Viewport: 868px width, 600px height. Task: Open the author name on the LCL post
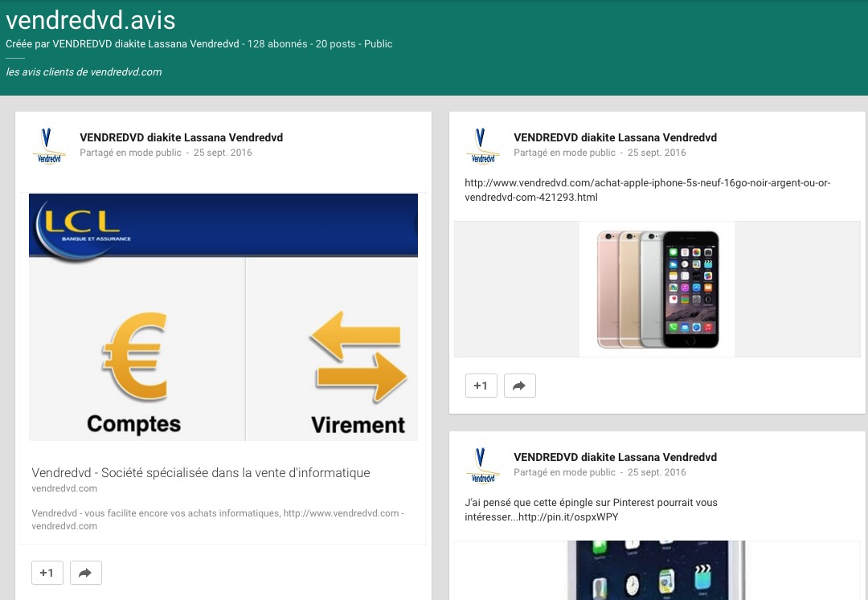[x=181, y=137]
